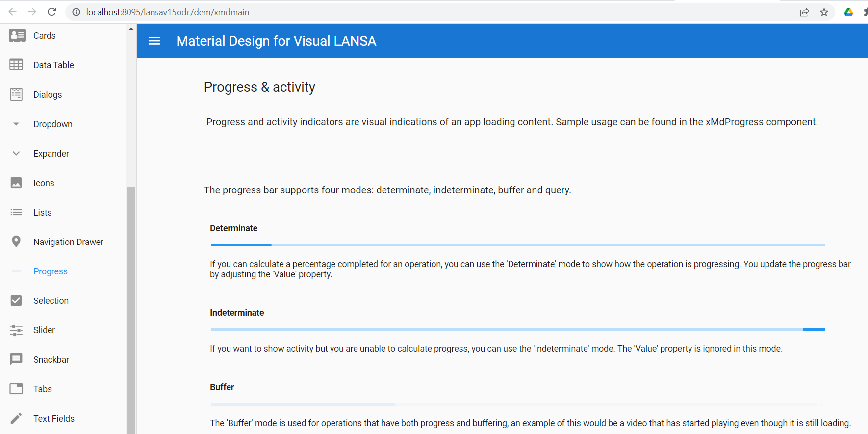Screen dimensions: 868x434
Task: Click the Navigation Drawer pin icon
Action: click(x=16, y=242)
